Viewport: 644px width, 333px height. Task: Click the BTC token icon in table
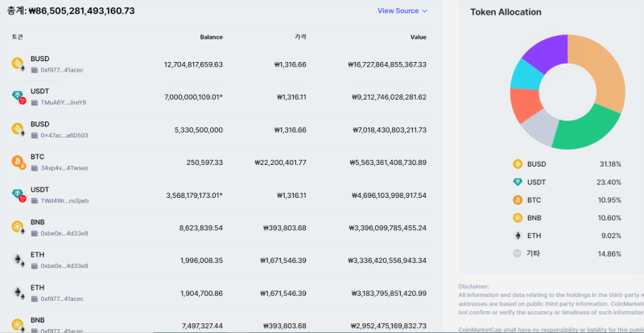click(x=19, y=162)
